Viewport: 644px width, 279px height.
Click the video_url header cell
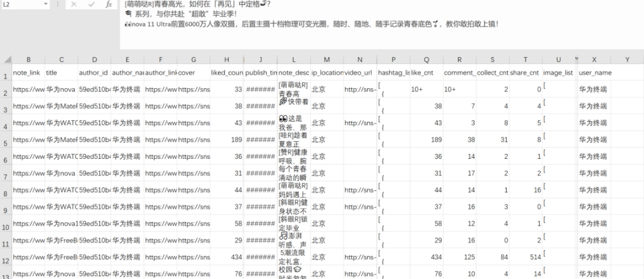point(360,72)
